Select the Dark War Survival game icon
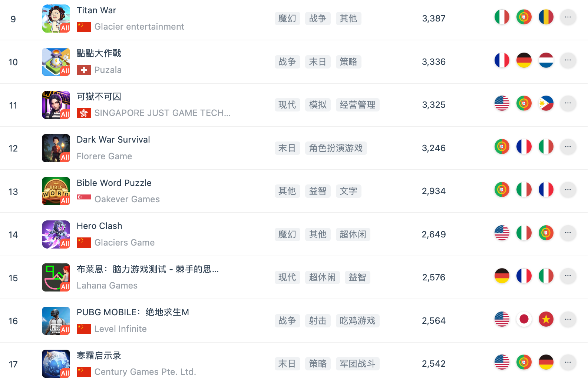 56,148
